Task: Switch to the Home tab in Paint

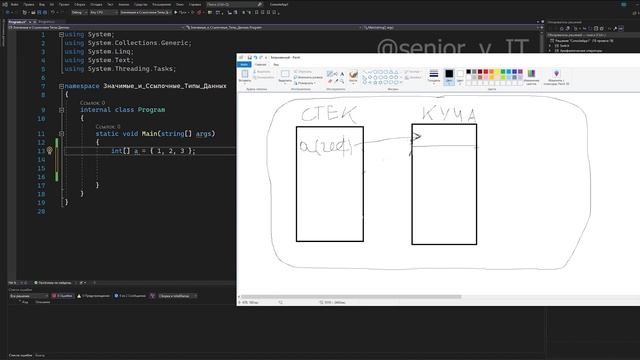Action: pyautogui.click(x=260, y=64)
